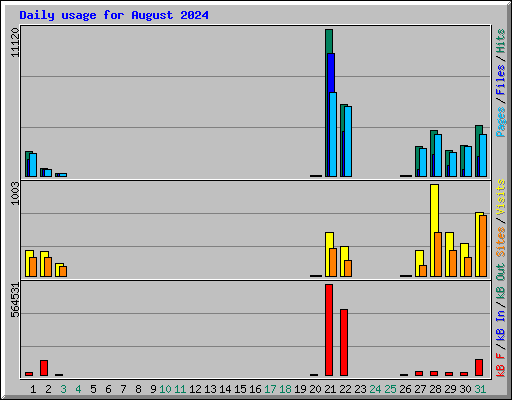Click the x-axis day label 2

48,389
